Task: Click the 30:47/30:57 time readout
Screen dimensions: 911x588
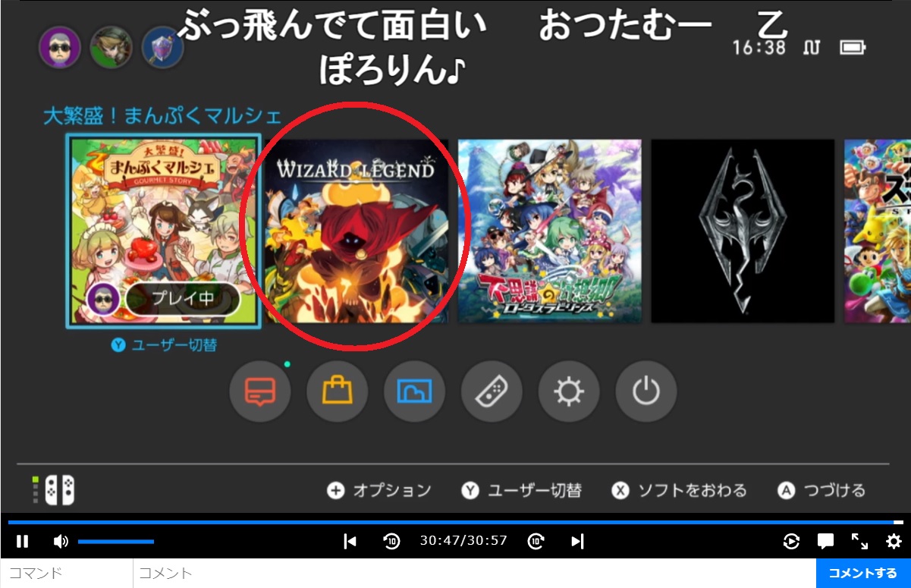Action: point(463,541)
